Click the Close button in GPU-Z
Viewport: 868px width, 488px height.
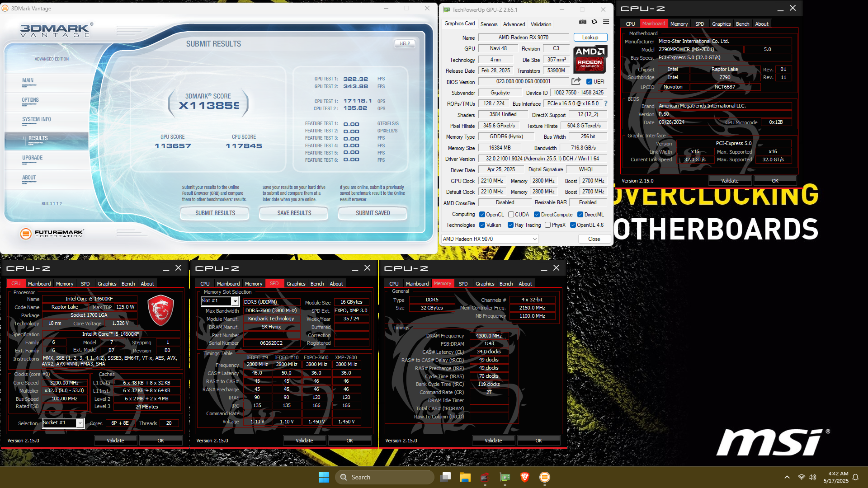tap(594, 239)
